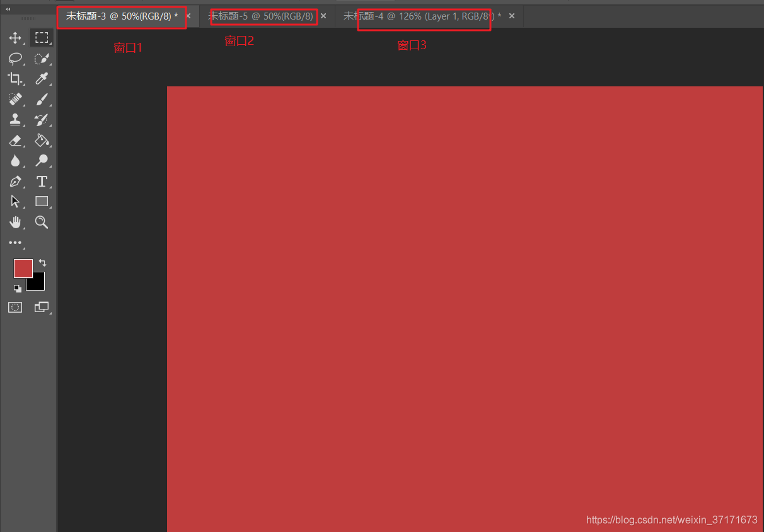Choose the Lasso tool
Viewport: 764px width, 532px height.
[15, 59]
